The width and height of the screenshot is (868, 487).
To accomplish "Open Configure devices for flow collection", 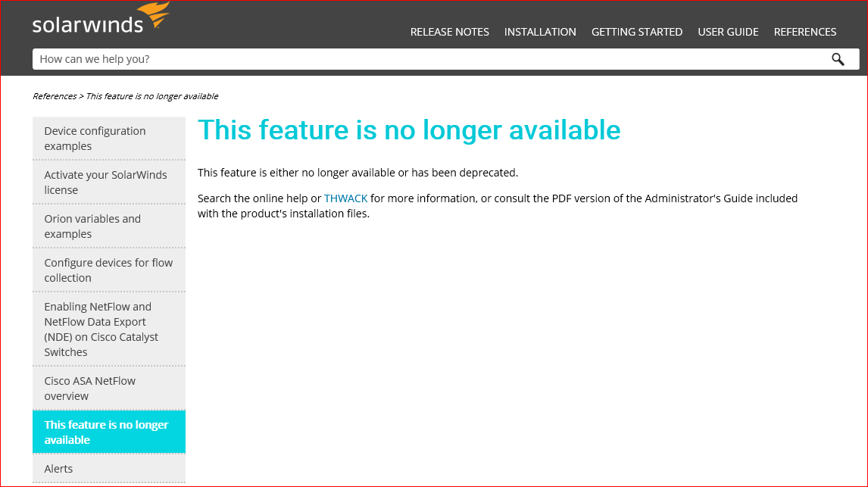I will [x=109, y=270].
